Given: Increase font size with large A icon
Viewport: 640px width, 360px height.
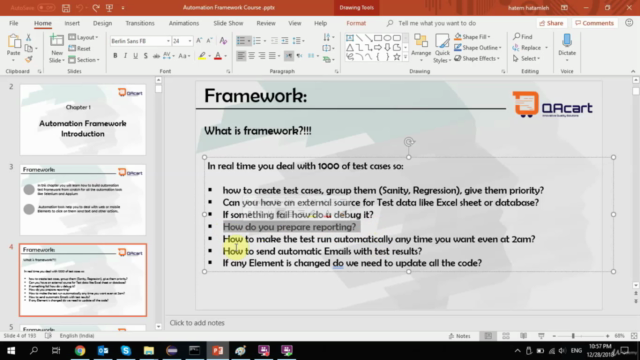Looking at the screenshot, I should (x=199, y=41).
